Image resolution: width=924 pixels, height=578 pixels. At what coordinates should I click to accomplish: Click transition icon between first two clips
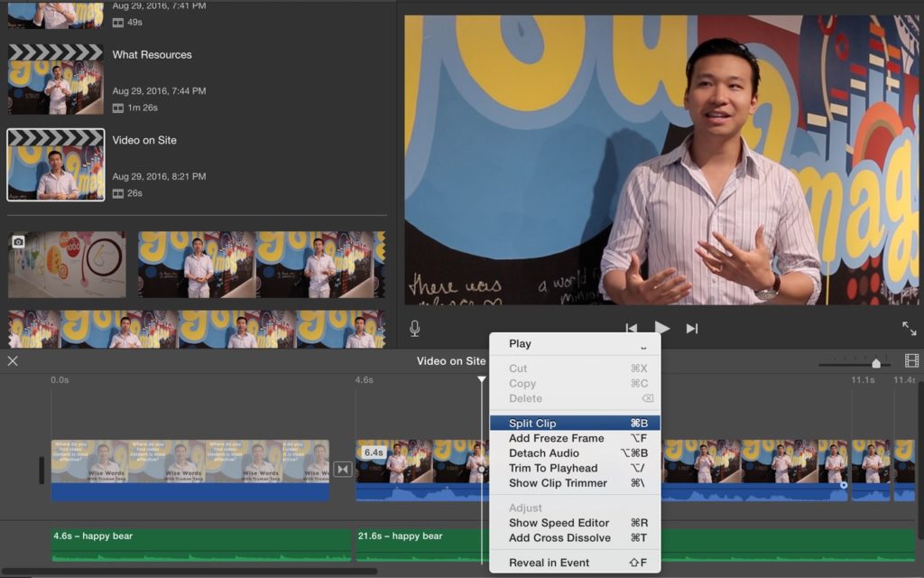point(342,470)
